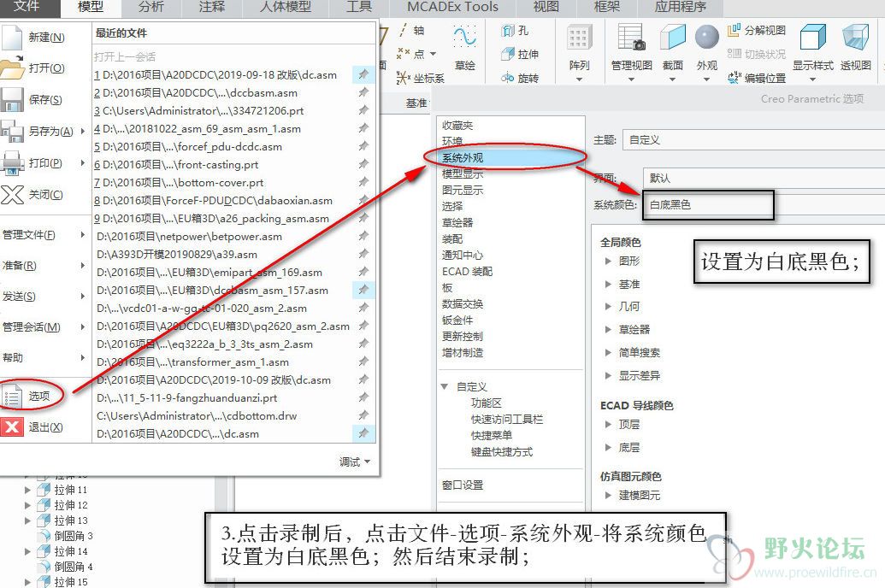Select the Extrude (拉伸) tool
This screenshot has width=885, height=588.
click(520, 54)
